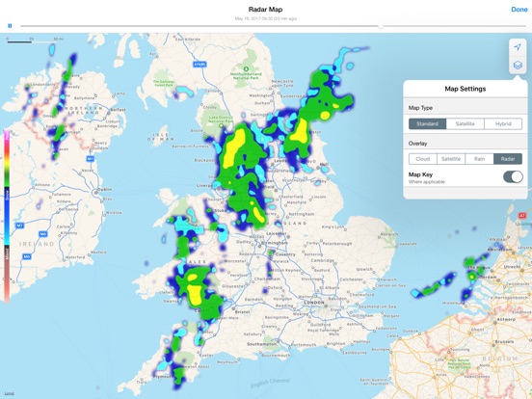Switch map type to Satellite
This screenshot has width=532, height=399.
pyautogui.click(x=465, y=123)
